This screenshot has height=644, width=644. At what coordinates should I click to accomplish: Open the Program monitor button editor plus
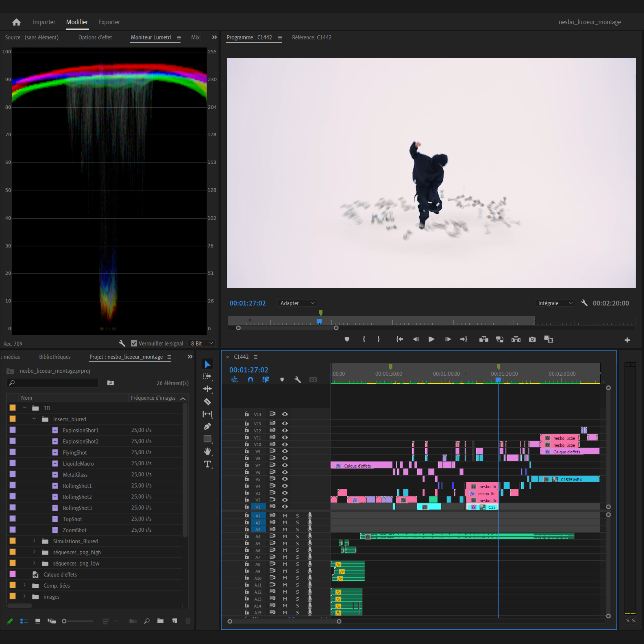click(x=627, y=340)
